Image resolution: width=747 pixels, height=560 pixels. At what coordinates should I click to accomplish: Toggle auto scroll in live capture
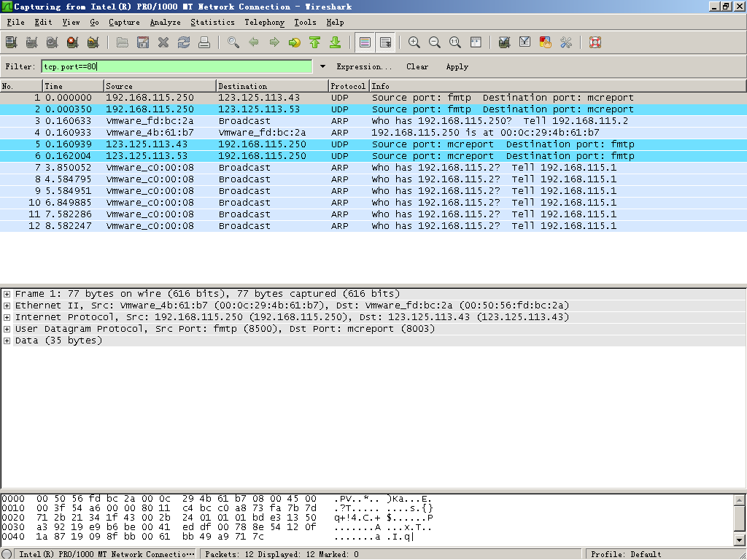click(x=385, y=42)
